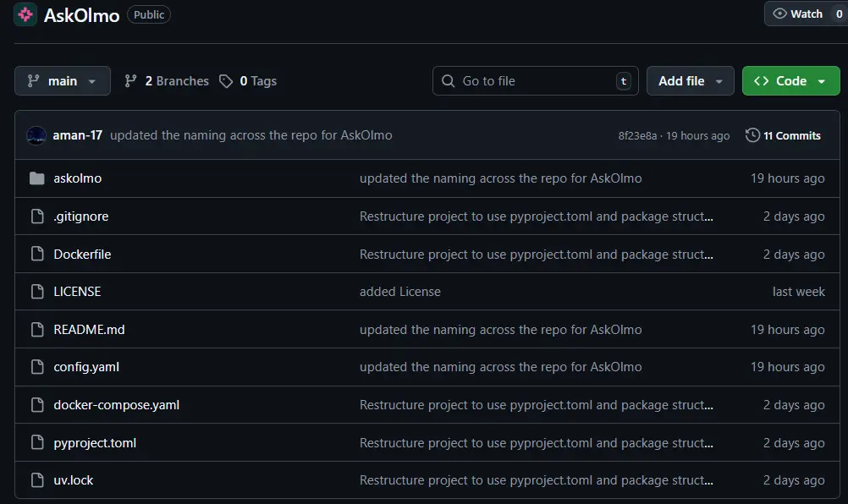
Task: Click the tag icon beside Tags
Action: [226, 81]
